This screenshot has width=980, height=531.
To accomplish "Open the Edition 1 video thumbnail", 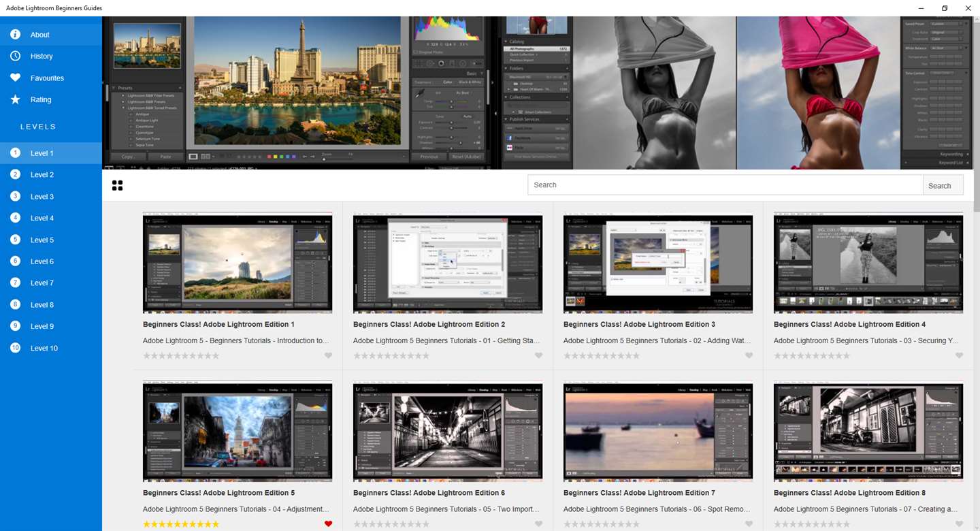I will coord(238,263).
